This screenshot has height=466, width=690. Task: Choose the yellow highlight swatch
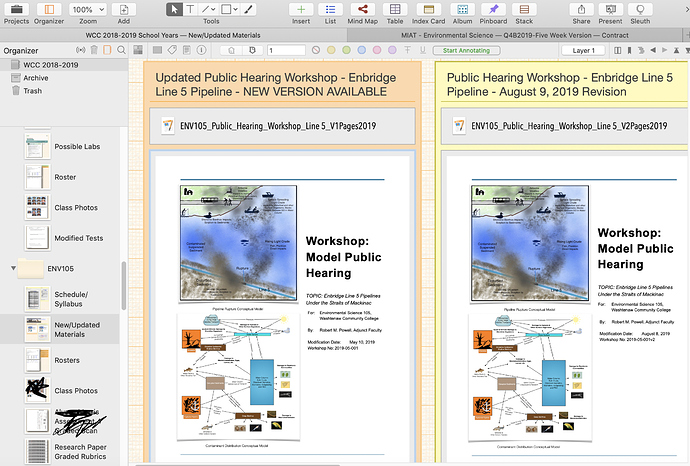point(331,50)
